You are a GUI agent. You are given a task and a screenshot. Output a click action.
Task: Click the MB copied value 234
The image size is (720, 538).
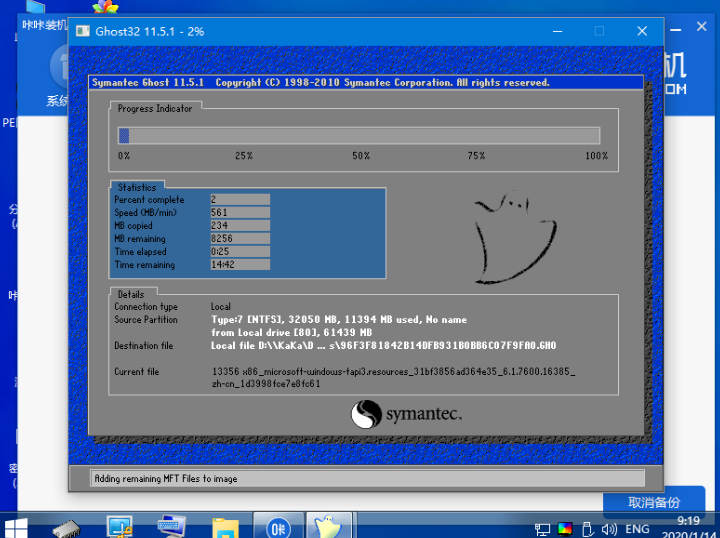click(240, 225)
